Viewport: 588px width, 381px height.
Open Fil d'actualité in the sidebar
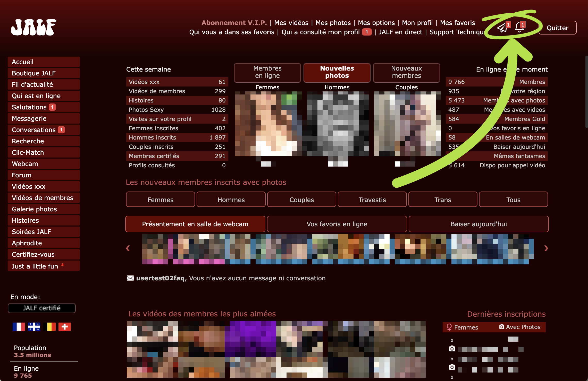tap(44, 84)
